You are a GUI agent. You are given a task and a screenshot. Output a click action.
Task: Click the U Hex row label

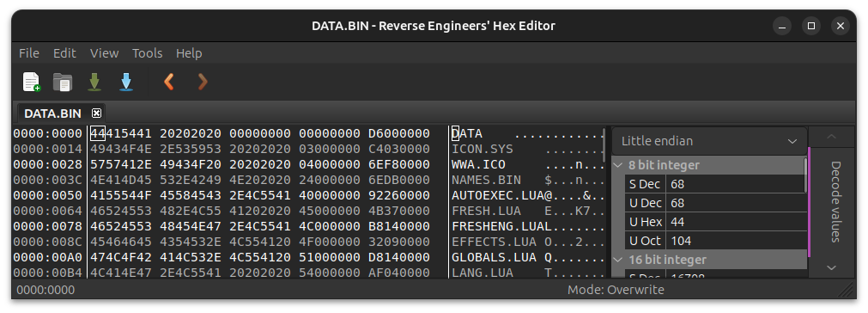point(645,222)
